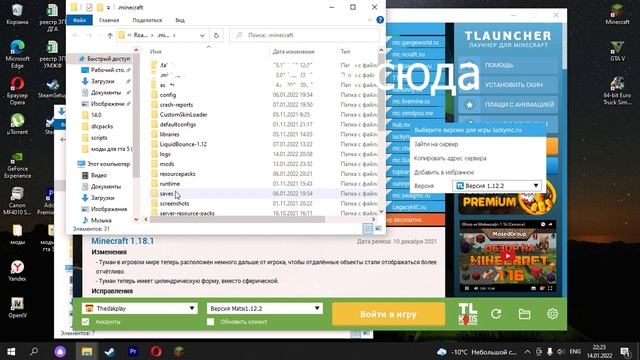Open the Thedakplay account dropdown
The image size is (640, 360).
(x=140, y=308)
